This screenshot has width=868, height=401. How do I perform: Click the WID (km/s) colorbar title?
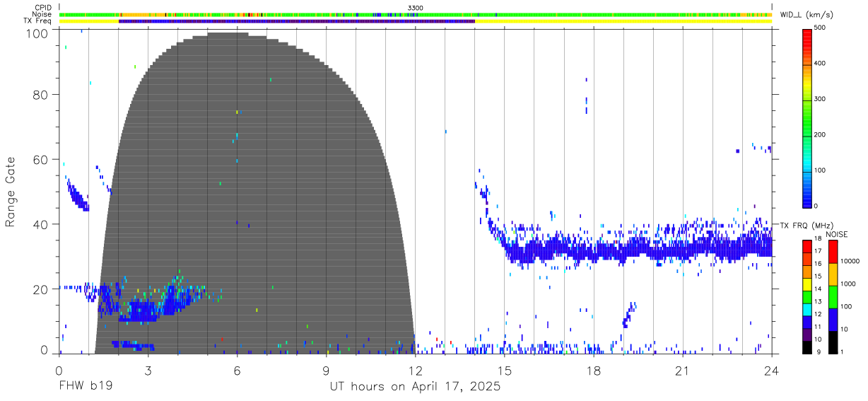pos(808,14)
